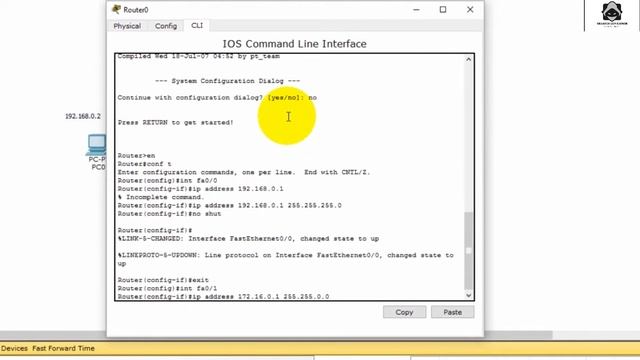The image size is (640, 360).
Task: Click the Copy button
Action: click(x=404, y=312)
